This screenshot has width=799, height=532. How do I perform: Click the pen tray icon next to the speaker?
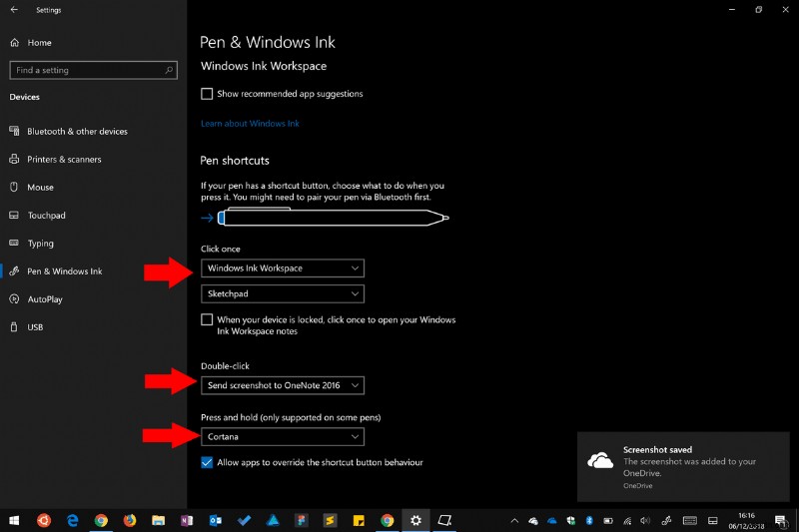pos(666,520)
